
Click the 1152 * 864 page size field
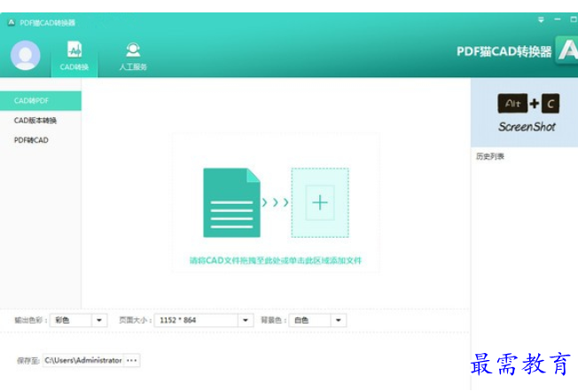coord(196,320)
